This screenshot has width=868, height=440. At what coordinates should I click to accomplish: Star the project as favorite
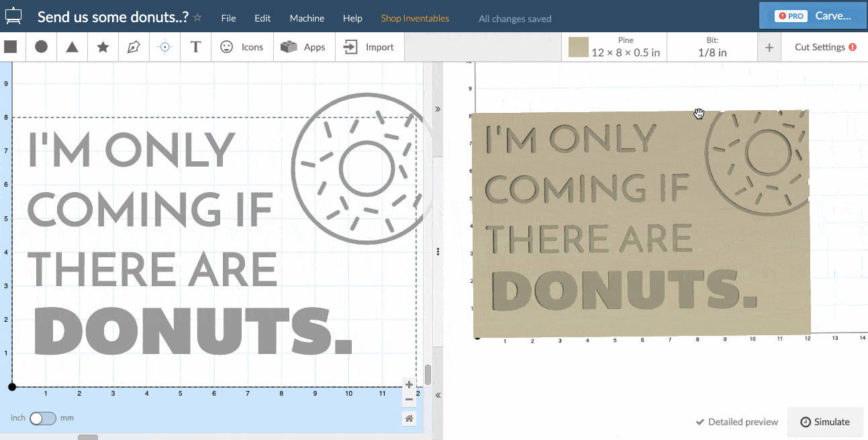point(197,18)
